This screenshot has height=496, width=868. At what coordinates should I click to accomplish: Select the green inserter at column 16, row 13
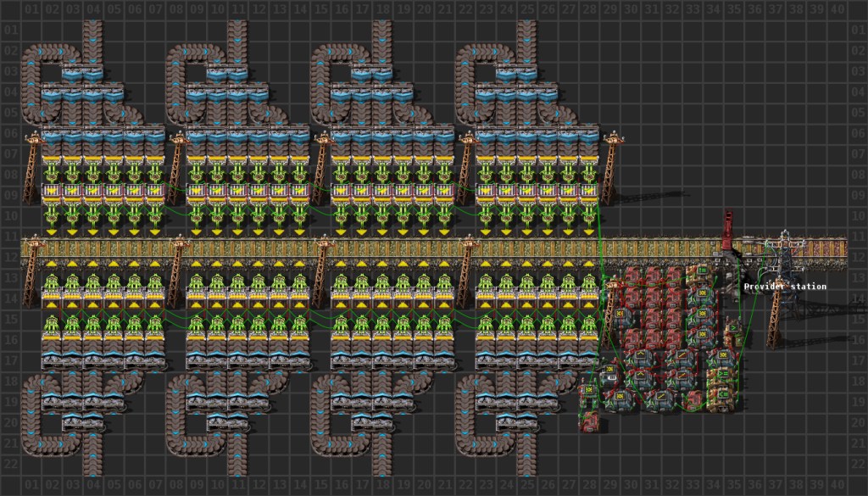[x=341, y=281]
